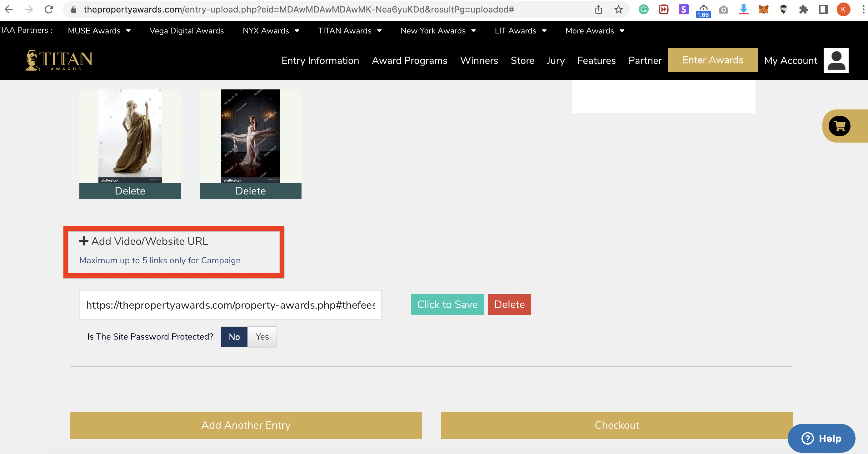
Task: Delete the gold dress image
Action: pyautogui.click(x=130, y=191)
